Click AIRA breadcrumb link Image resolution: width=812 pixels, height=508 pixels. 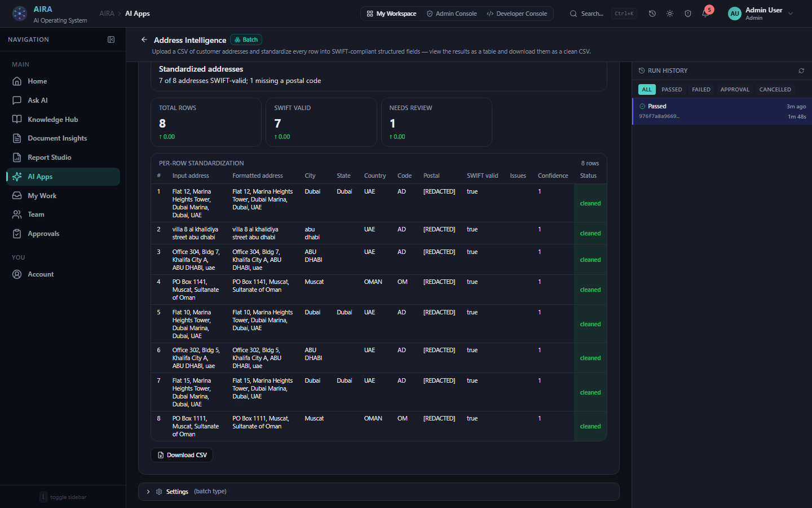pyautogui.click(x=107, y=14)
